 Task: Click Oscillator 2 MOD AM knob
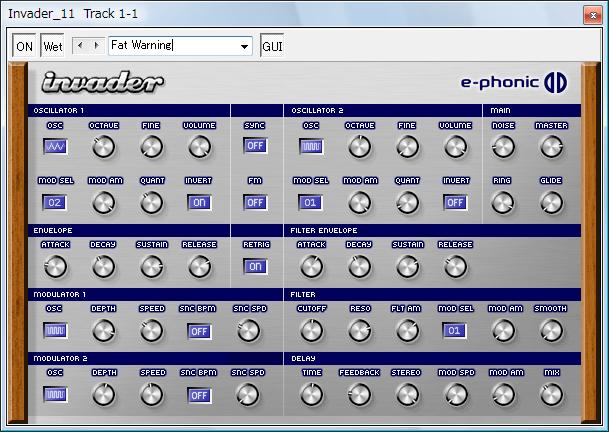coord(360,203)
